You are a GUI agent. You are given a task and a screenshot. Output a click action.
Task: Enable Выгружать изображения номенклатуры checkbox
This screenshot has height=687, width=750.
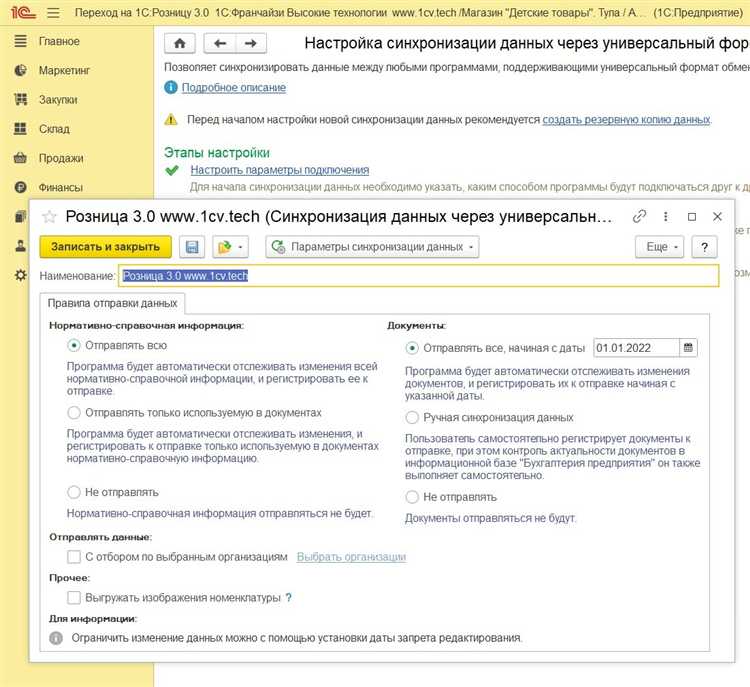pos(74,598)
